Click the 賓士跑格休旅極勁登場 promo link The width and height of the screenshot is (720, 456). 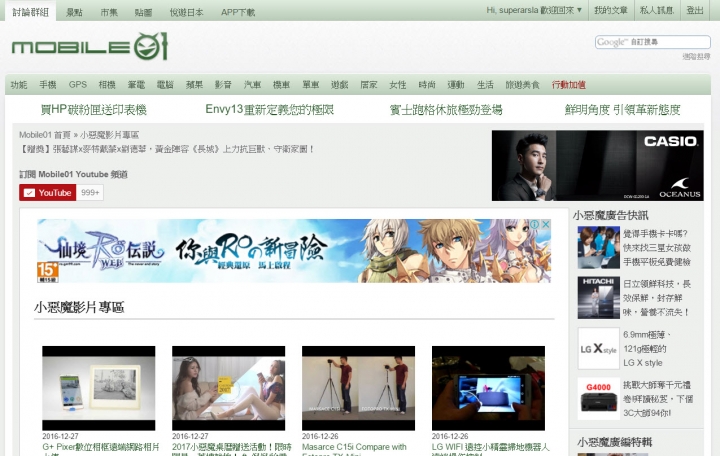(446, 110)
